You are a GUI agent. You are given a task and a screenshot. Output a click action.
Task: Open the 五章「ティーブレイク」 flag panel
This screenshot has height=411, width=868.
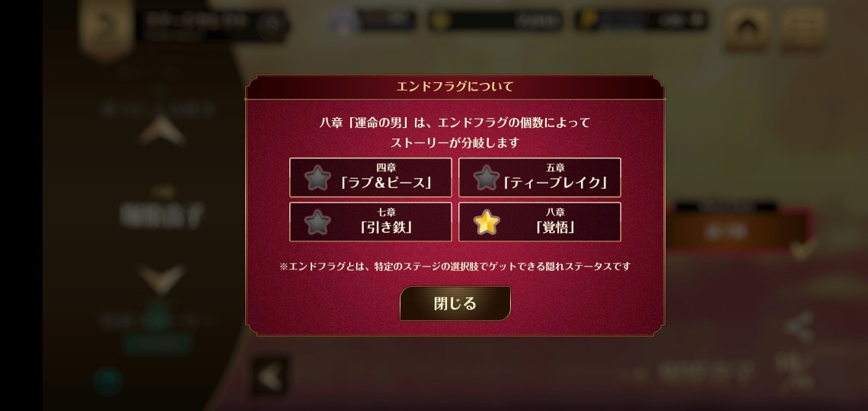(540, 177)
